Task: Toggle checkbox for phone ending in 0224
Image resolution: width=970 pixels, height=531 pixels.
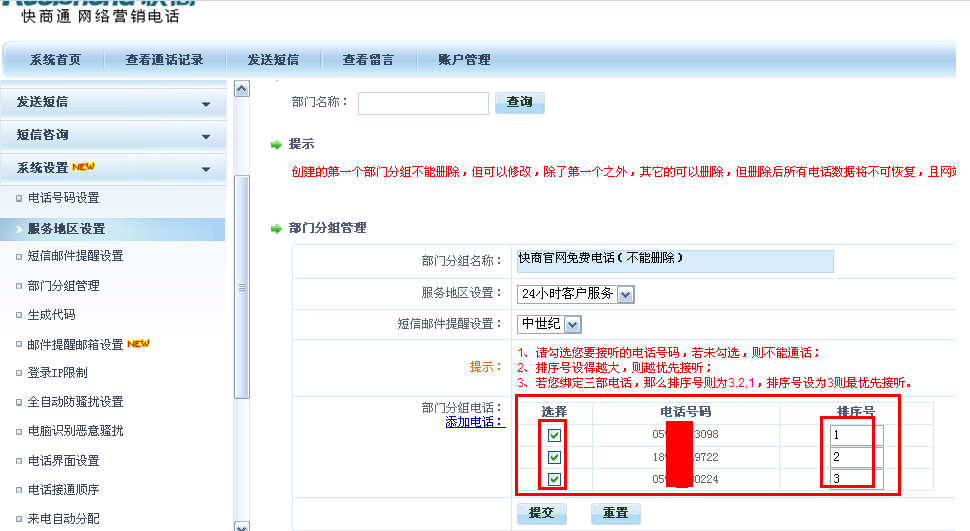Action: 554,480
